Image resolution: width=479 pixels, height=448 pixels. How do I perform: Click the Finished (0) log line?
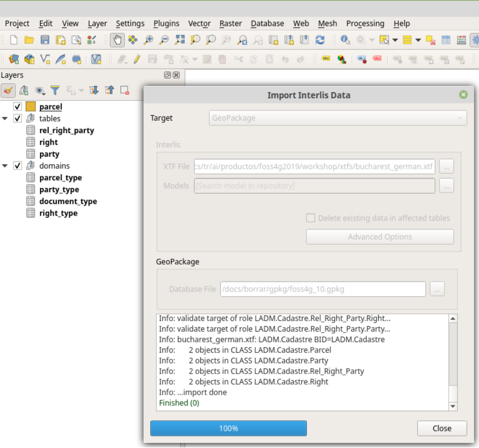(x=179, y=403)
